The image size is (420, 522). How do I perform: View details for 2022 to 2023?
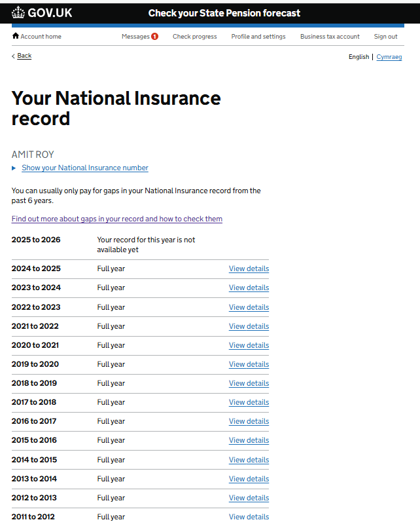[x=249, y=307]
